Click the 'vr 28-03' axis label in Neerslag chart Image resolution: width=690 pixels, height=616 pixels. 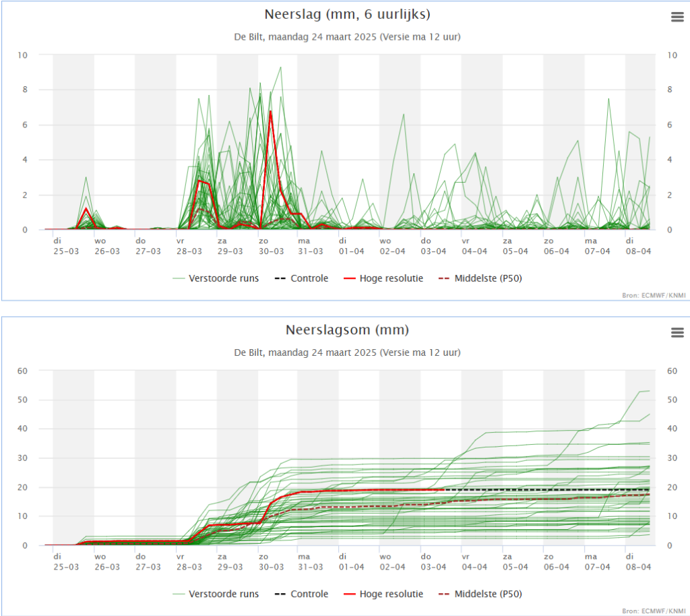coord(189,246)
